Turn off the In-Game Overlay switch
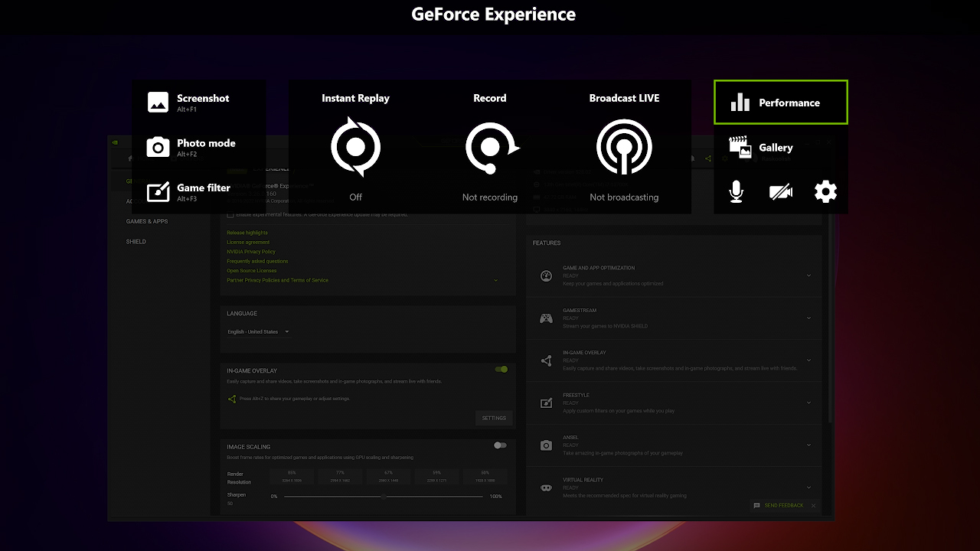The height and width of the screenshot is (551, 980). point(501,370)
